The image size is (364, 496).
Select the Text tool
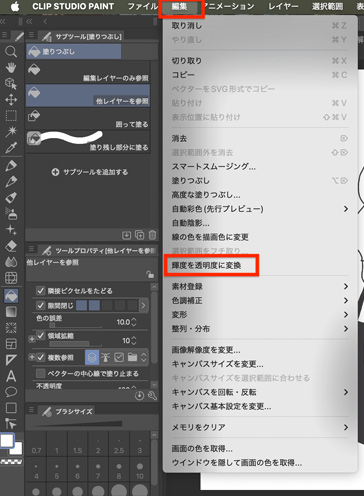click(x=11, y=376)
